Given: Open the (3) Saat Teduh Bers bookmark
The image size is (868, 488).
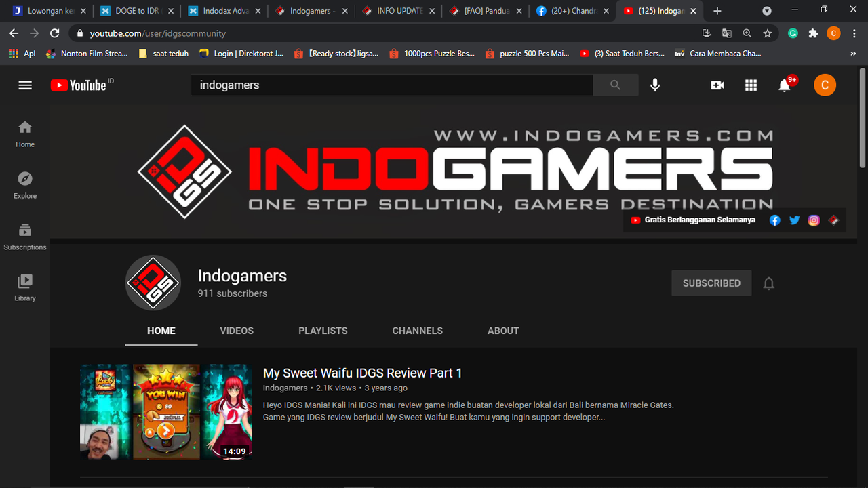Looking at the screenshot, I should pos(623,53).
